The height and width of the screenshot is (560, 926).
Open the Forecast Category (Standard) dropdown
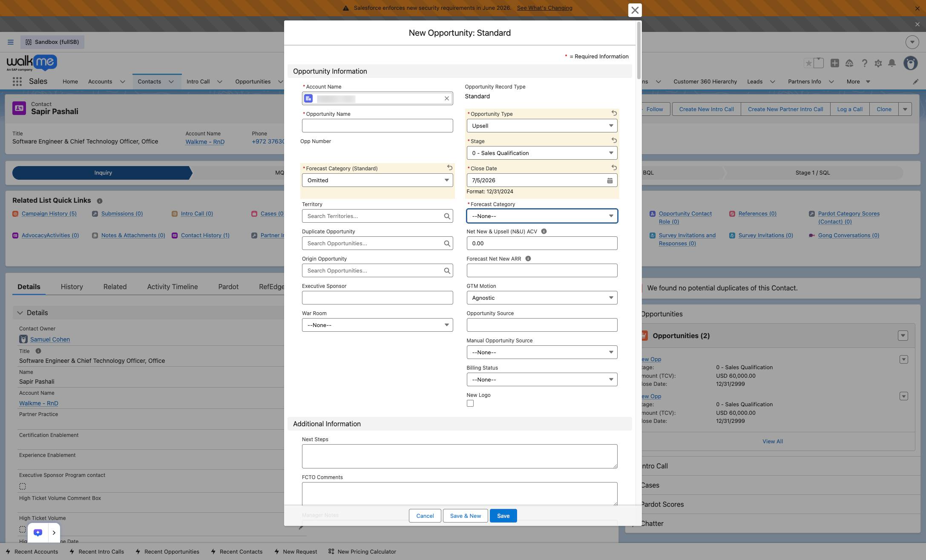click(377, 180)
